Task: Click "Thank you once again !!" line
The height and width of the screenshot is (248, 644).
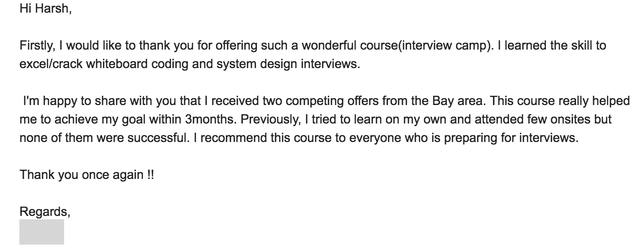Action: (x=87, y=175)
